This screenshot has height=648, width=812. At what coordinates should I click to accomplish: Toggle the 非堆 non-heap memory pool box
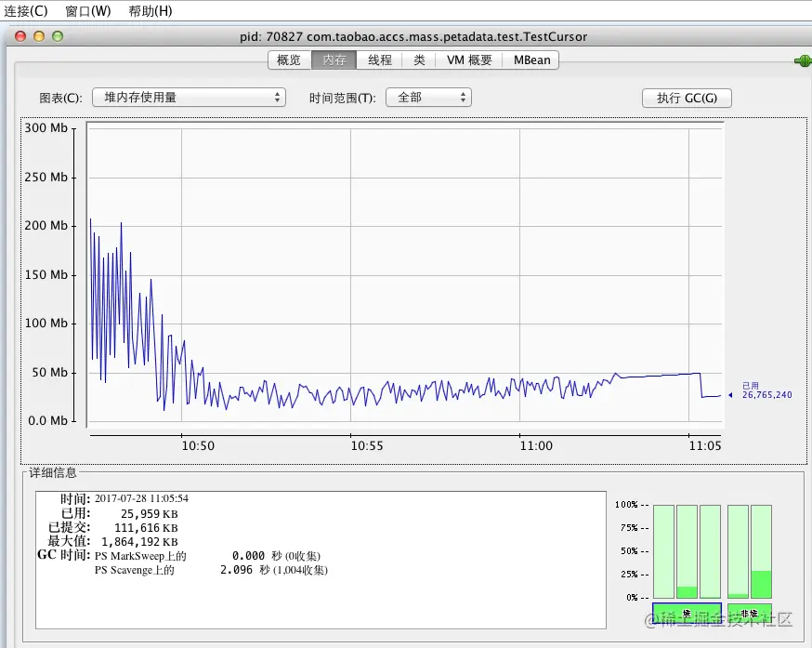click(750, 613)
